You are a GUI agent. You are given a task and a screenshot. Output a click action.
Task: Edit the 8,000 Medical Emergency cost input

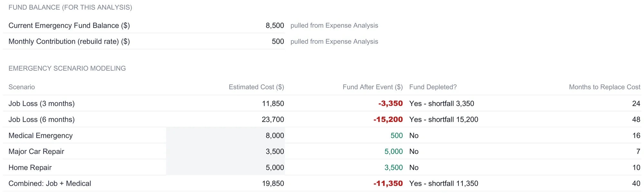(225, 135)
